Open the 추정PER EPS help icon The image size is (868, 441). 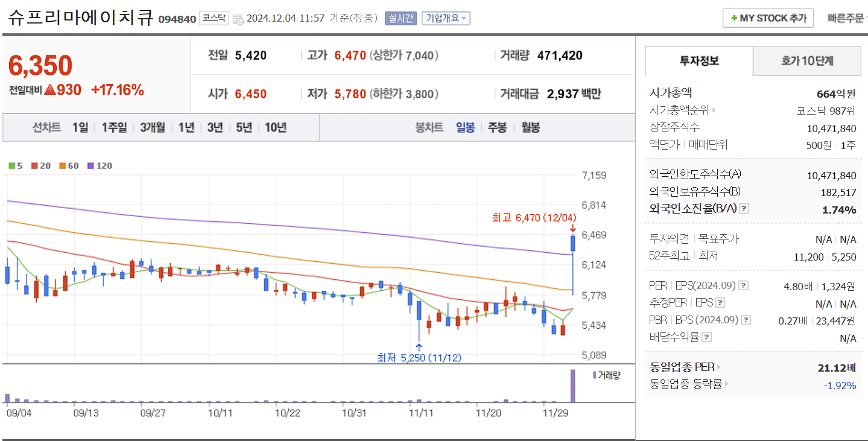click(720, 303)
